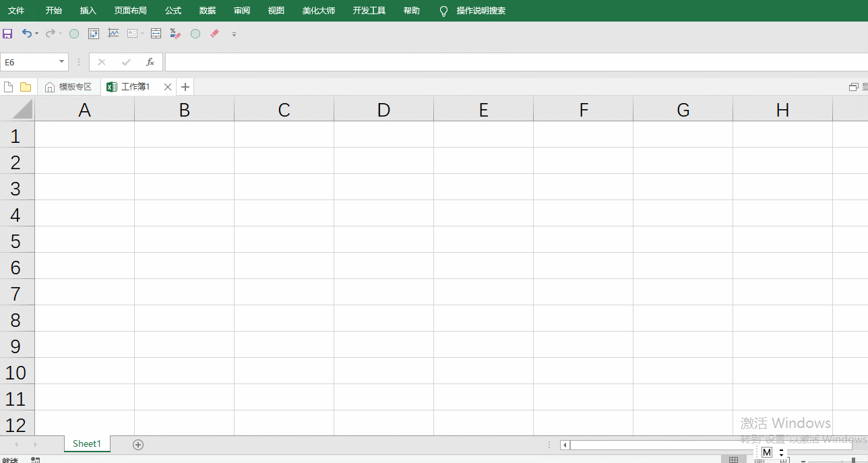
Task: Close the 工作簿1 workbook tab
Action: [168, 87]
